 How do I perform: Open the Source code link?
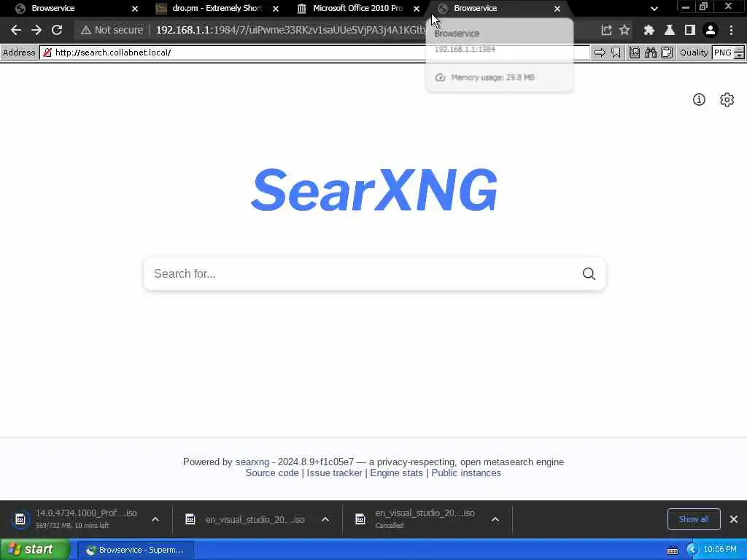tap(272, 472)
